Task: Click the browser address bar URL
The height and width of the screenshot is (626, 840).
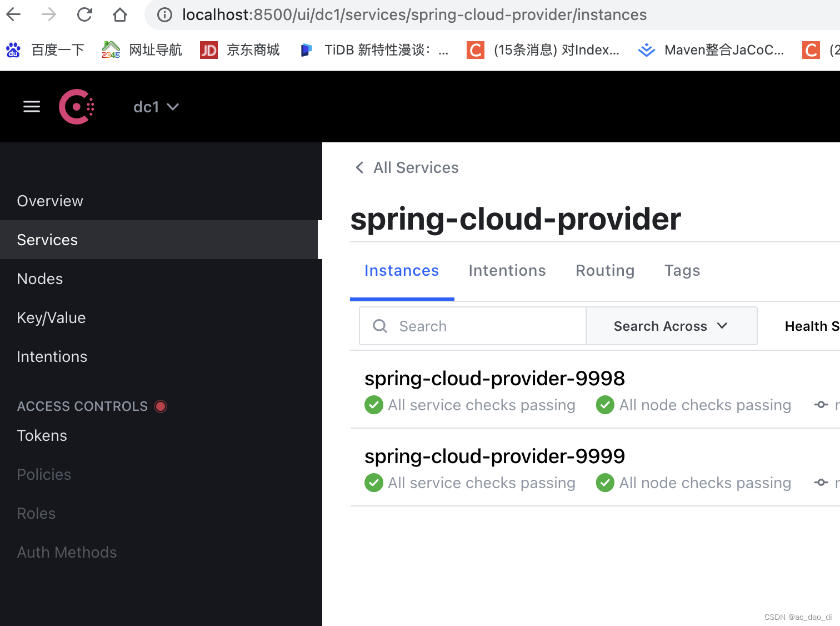Action: click(414, 14)
